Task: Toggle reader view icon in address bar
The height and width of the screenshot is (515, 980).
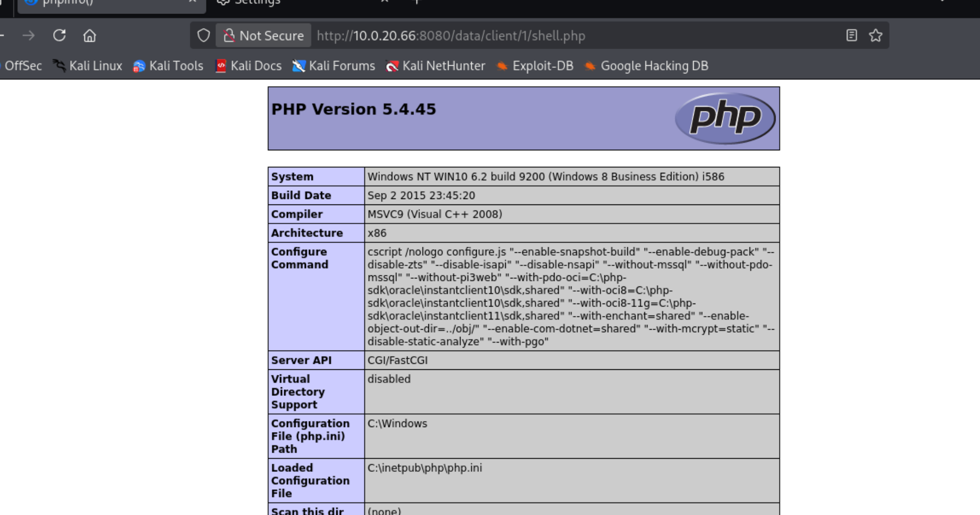Action: [851, 36]
